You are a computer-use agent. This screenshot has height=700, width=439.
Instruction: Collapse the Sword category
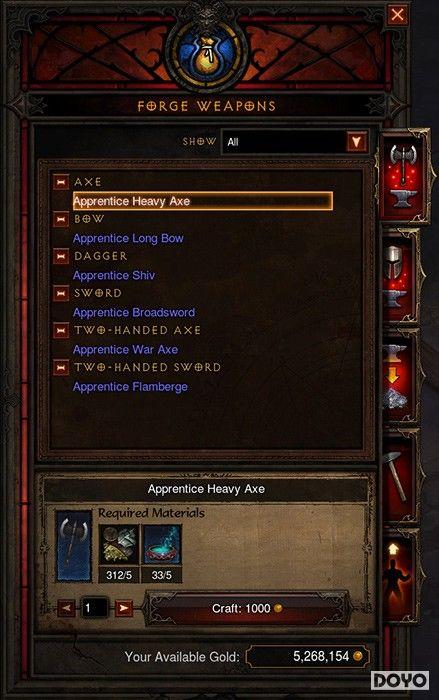click(61, 293)
